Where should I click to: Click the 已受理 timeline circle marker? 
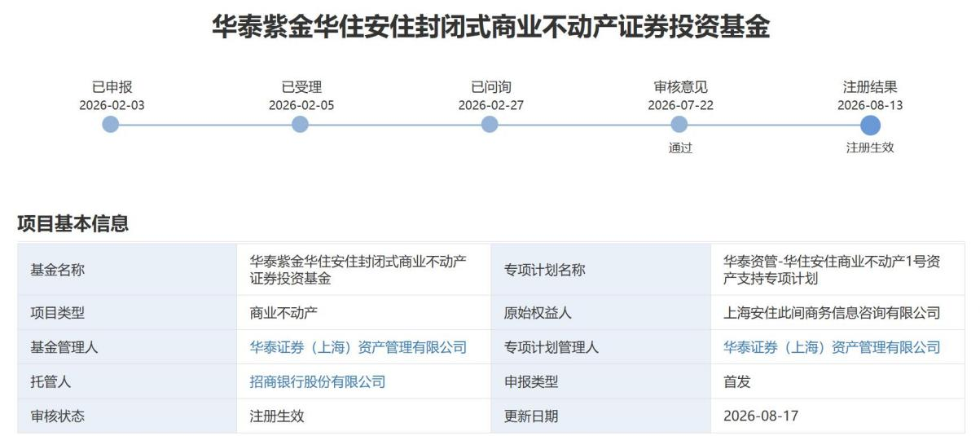pos(300,124)
